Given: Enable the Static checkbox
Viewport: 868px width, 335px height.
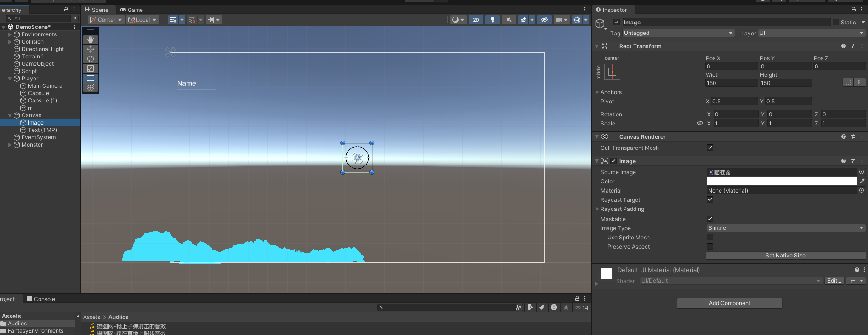Looking at the screenshot, I should click(836, 22).
